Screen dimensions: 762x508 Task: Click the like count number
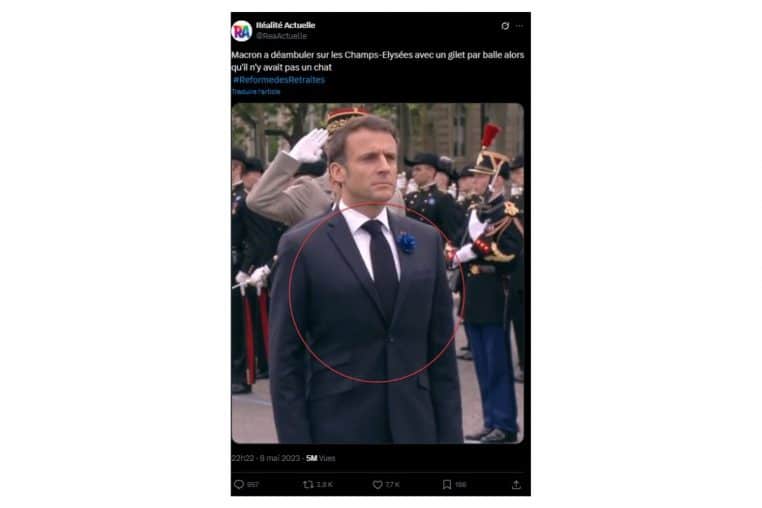tap(392, 484)
